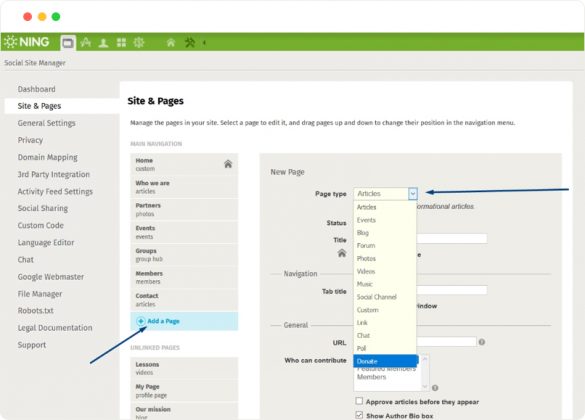Open the design icon in the green toolbar
Viewport: 585px width, 420px height.
(x=86, y=42)
